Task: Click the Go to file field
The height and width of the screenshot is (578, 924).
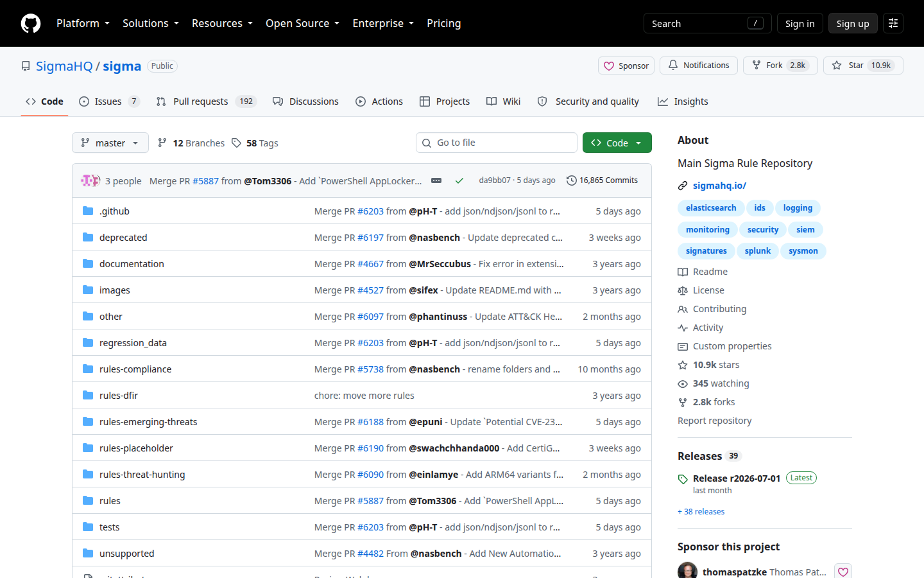Action: 497,143
